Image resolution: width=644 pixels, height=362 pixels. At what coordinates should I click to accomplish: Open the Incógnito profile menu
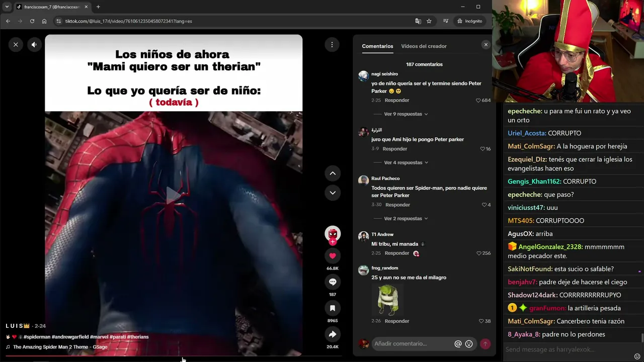coord(470,21)
